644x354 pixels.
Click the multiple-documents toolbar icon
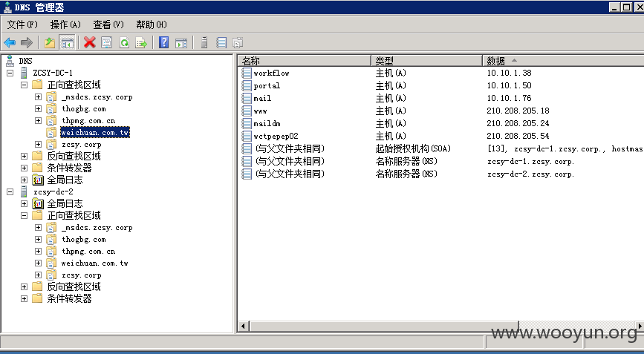[x=238, y=42]
